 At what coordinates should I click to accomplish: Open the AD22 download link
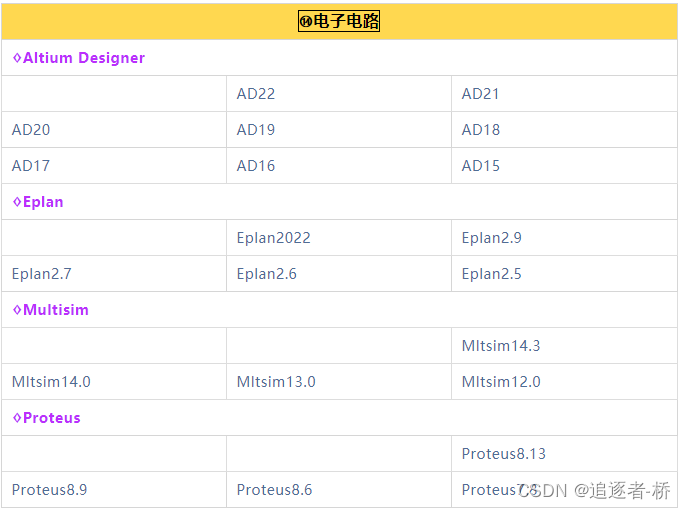point(255,94)
